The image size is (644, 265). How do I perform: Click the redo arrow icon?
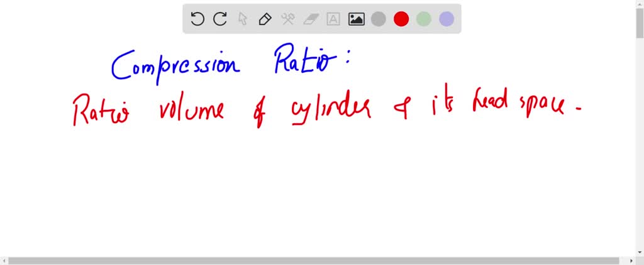pyautogui.click(x=220, y=19)
